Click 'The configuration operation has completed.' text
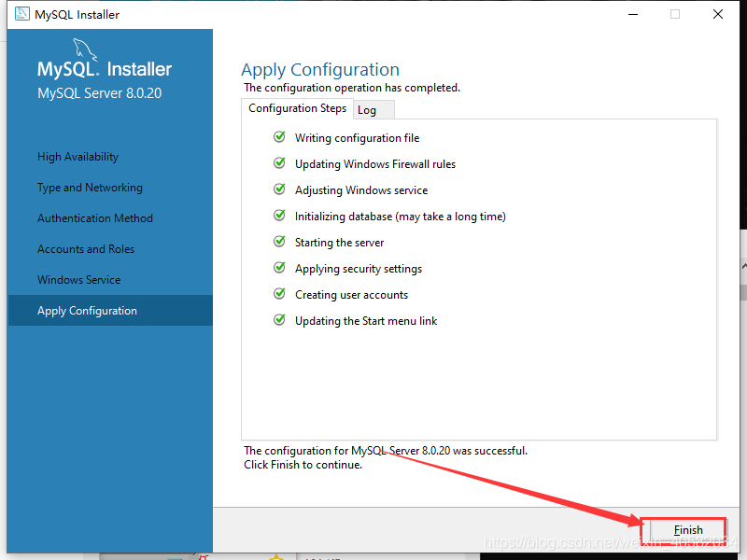747x560 pixels. [352, 88]
